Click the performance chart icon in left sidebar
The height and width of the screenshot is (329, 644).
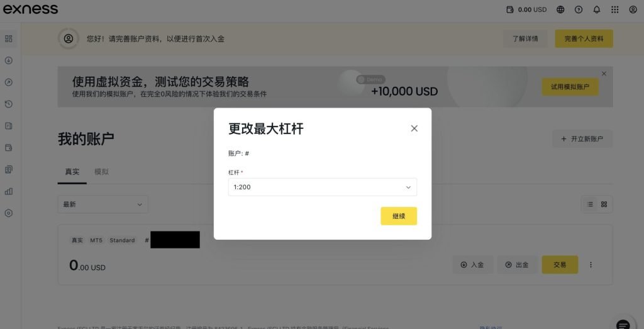(9, 191)
